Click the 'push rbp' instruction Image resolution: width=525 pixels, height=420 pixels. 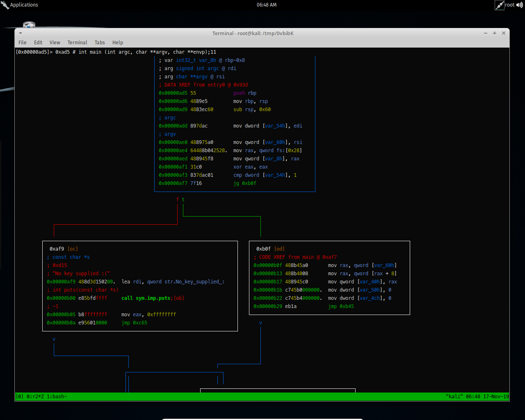point(245,93)
